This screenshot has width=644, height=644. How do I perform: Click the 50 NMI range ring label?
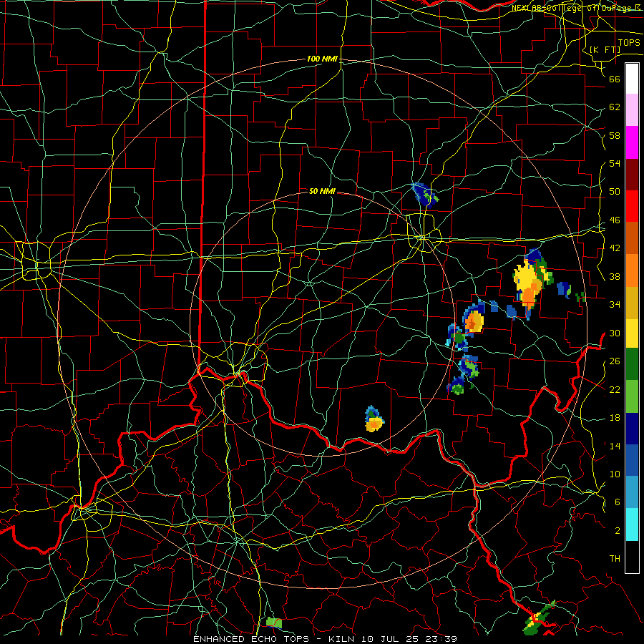tap(322, 191)
